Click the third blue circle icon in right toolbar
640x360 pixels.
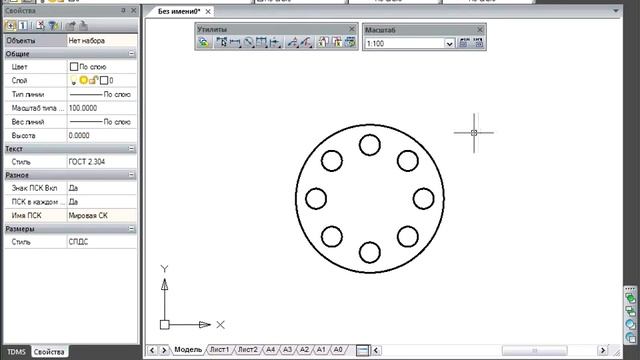click(x=630, y=324)
